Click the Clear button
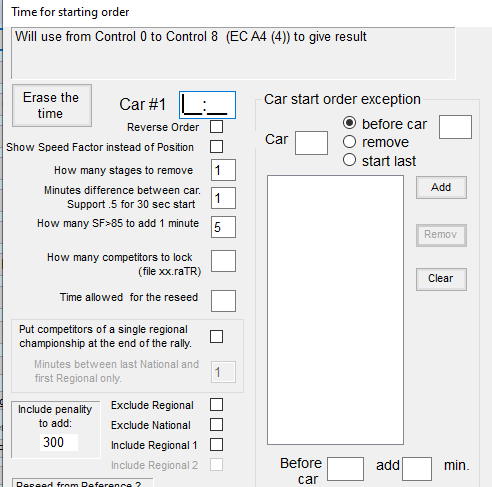492x487 pixels. click(441, 279)
